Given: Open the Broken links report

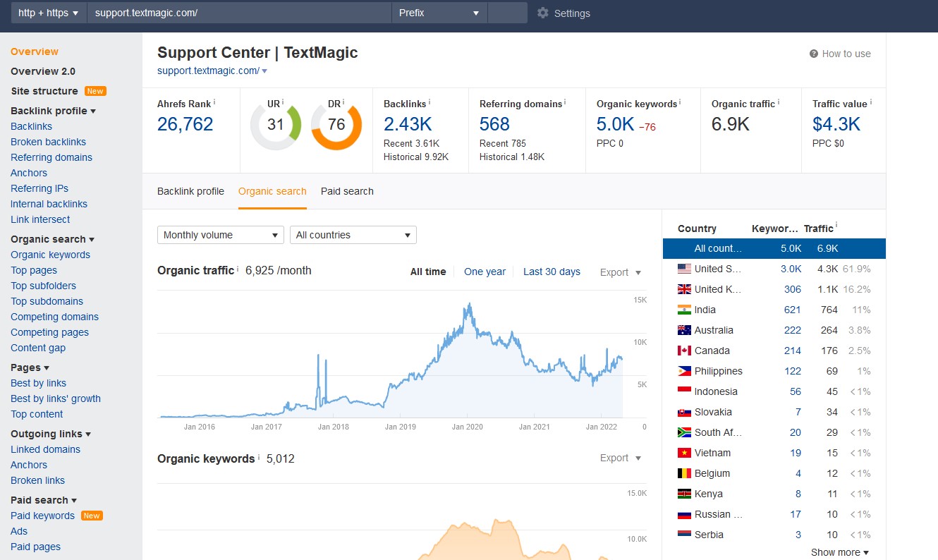Looking at the screenshot, I should pyautogui.click(x=37, y=480).
